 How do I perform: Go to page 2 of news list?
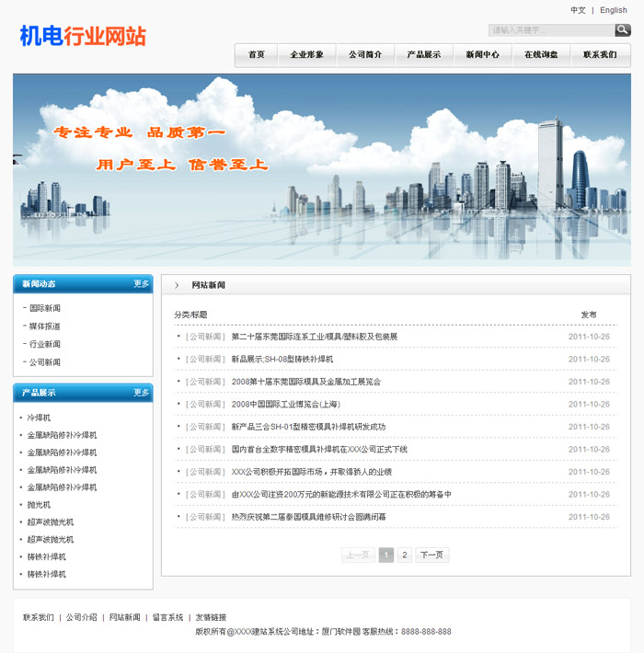[405, 556]
